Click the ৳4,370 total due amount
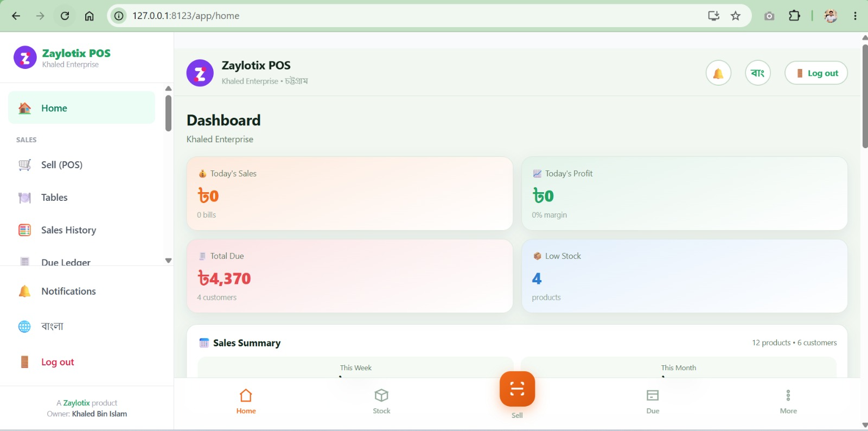This screenshot has height=431, width=868. [x=224, y=278]
